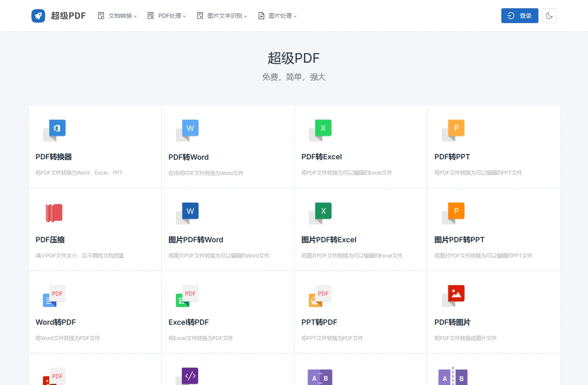Image resolution: width=588 pixels, height=385 pixels.
Task: Click the purple code-bracket icon in bottom row
Action: 187,376
